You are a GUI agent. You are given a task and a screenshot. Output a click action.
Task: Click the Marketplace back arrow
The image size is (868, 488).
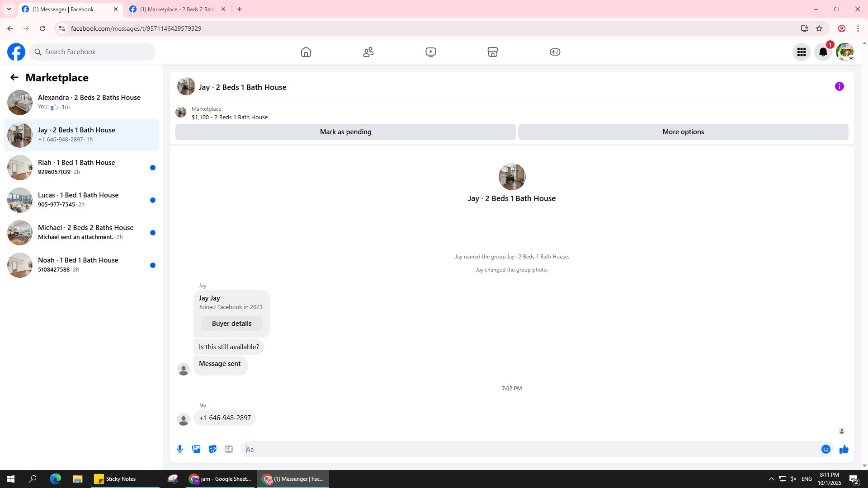[x=14, y=77]
